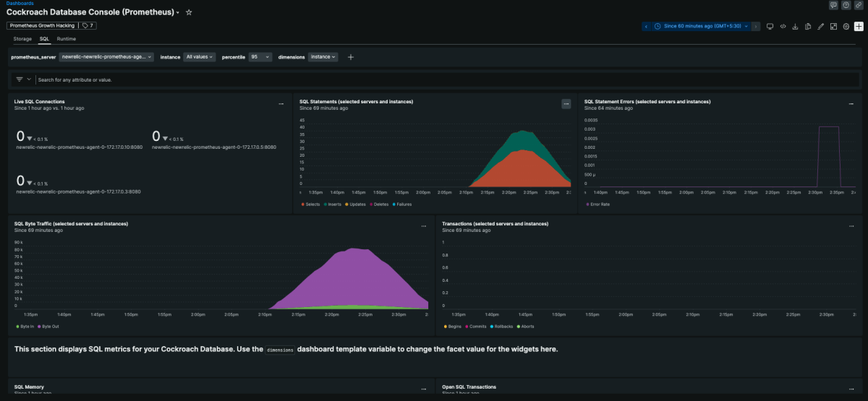Star the Cockroach Database Console dashboard as favorite
This screenshot has width=868, height=401.
(189, 12)
